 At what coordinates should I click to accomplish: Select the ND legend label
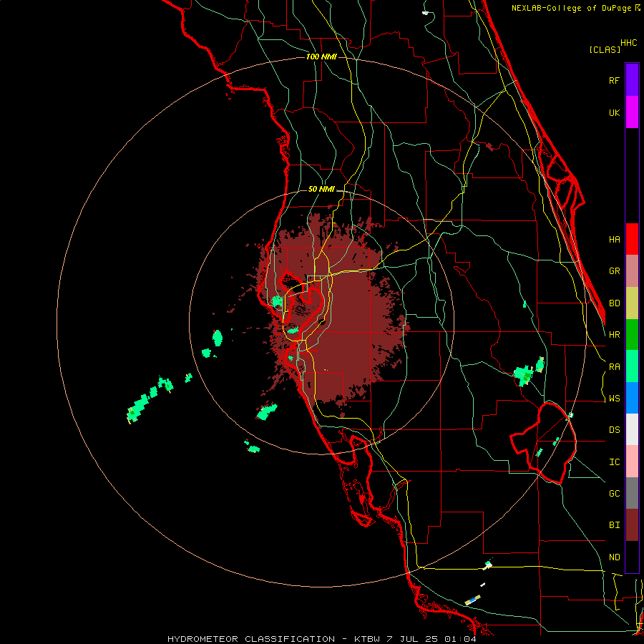614,557
